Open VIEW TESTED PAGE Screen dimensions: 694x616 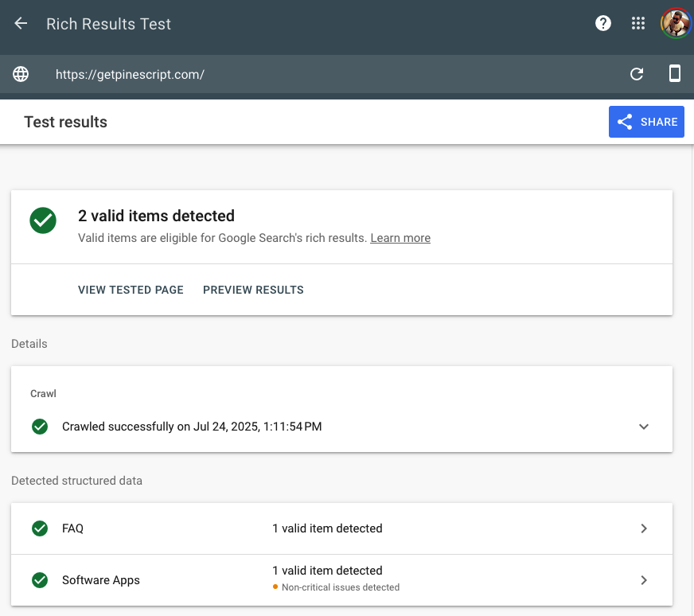[x=131, y=290]
